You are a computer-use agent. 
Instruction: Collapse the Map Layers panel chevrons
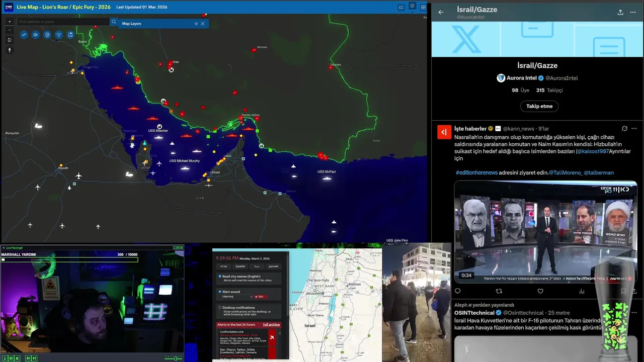pos(196,24)
